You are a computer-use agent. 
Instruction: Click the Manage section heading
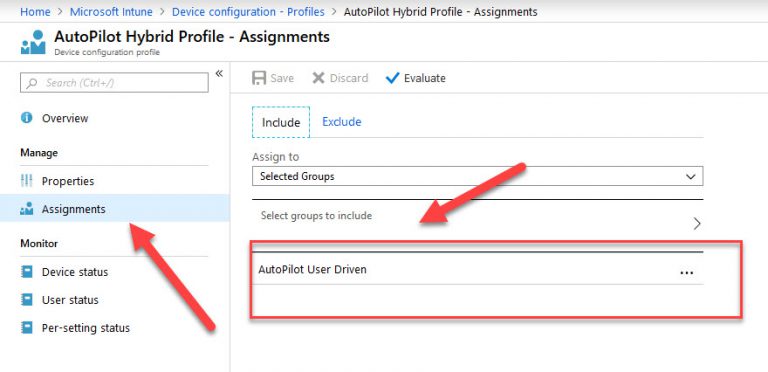pos(39,153)
